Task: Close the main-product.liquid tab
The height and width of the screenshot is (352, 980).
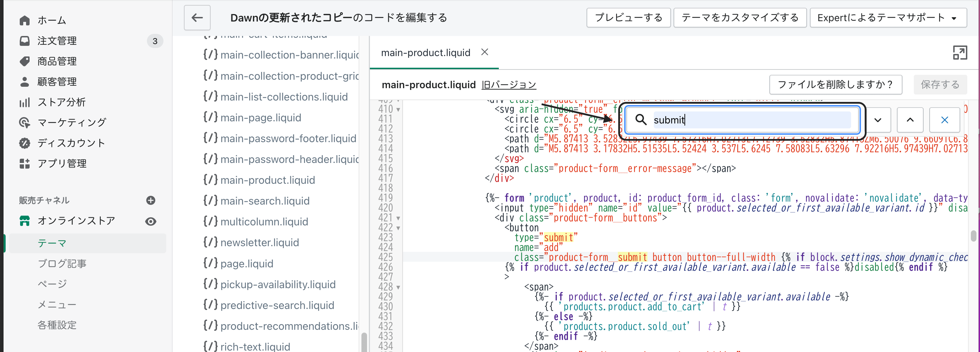Action: tap(484, 52)
